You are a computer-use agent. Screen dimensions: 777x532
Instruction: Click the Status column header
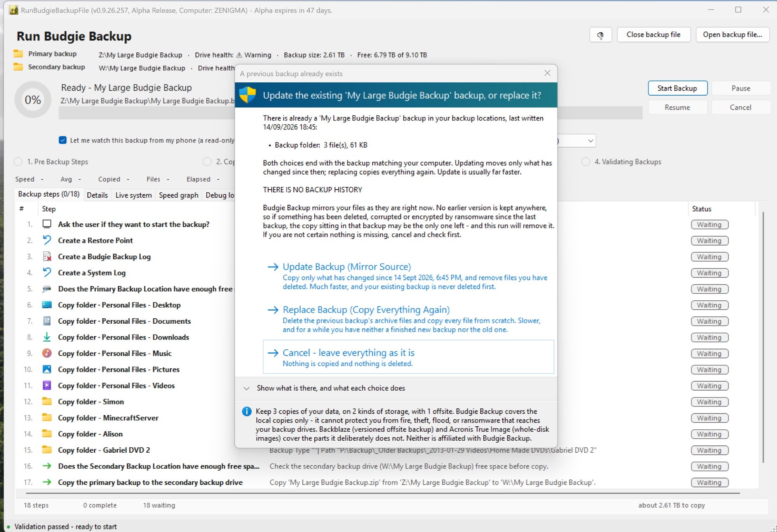click(x=702, y=209)
